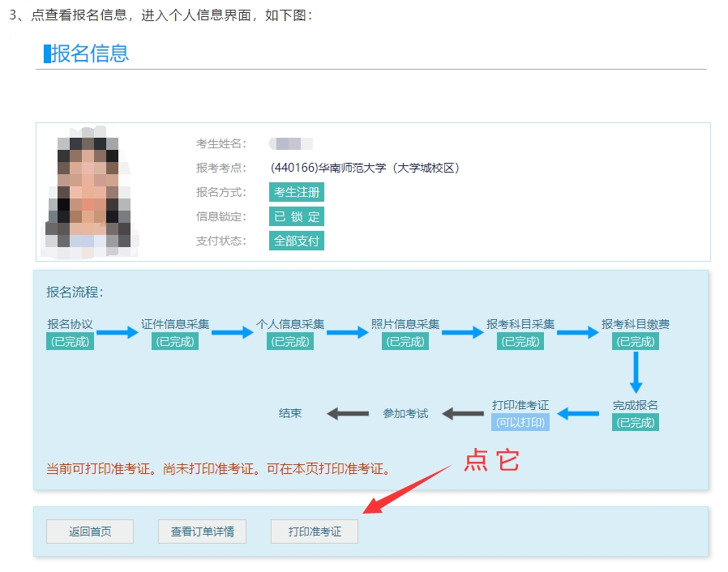Screen dimensions: 728x572
Task: Select the 报名协议 step label
Action: (x=70, y=324)
